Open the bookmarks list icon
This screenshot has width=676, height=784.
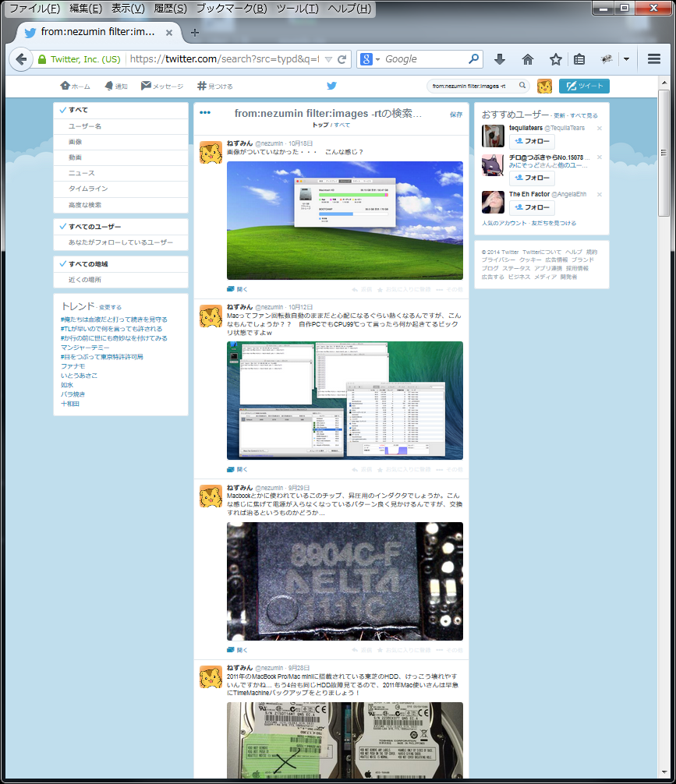(579, 59)
